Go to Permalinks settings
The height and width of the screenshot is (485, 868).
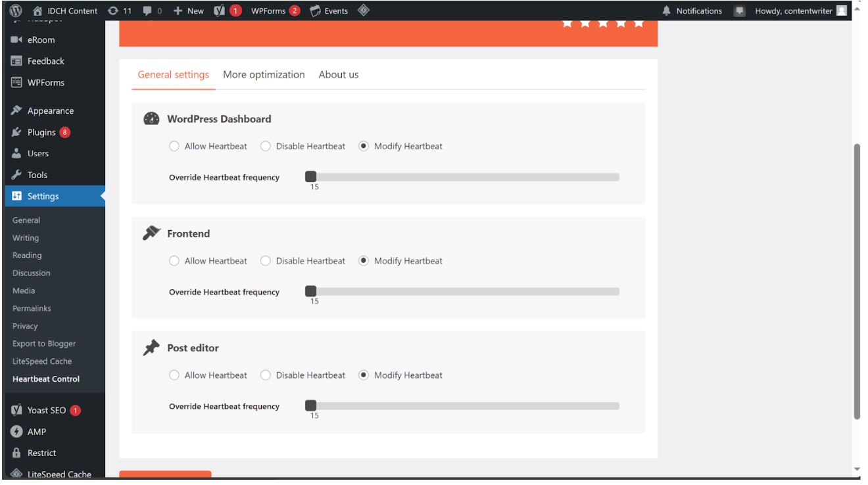tap(34, 308)
